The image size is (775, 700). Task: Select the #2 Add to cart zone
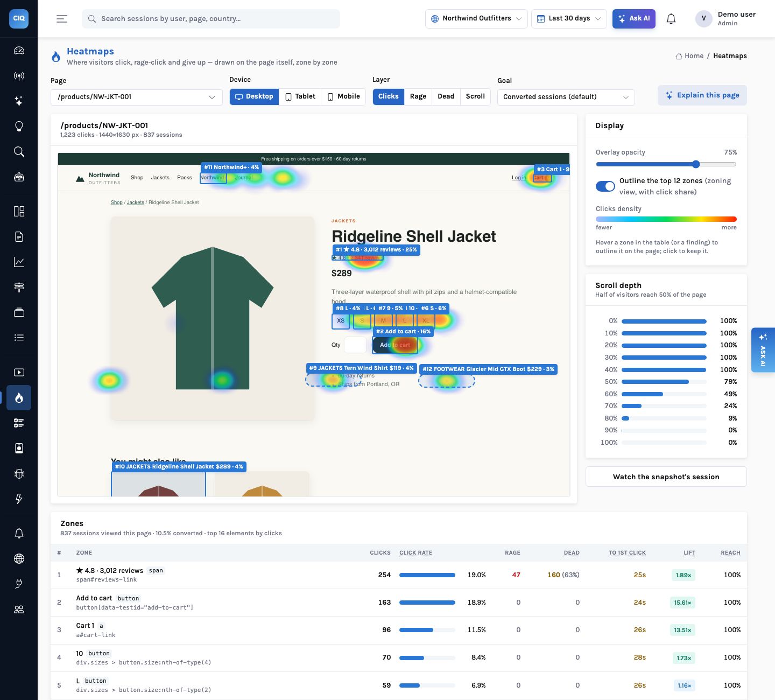[x=395, y=345]
